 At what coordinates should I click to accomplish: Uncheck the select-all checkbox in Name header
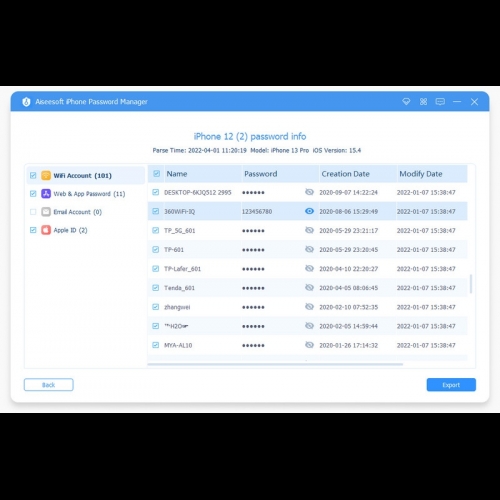pyautogui.click(x=157, y=174)
